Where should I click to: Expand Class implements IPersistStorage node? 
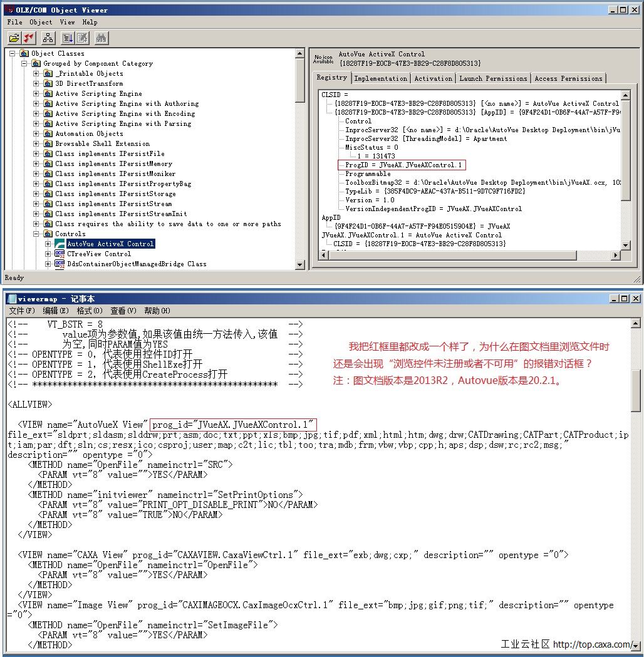point(36,194)
